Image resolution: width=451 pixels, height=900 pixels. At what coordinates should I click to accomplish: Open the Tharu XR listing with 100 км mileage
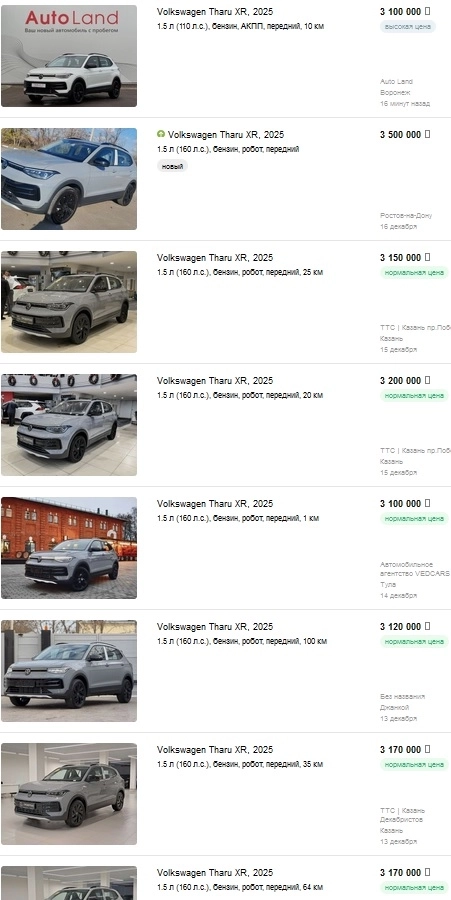pyautogui.click(x=215, y=627)
